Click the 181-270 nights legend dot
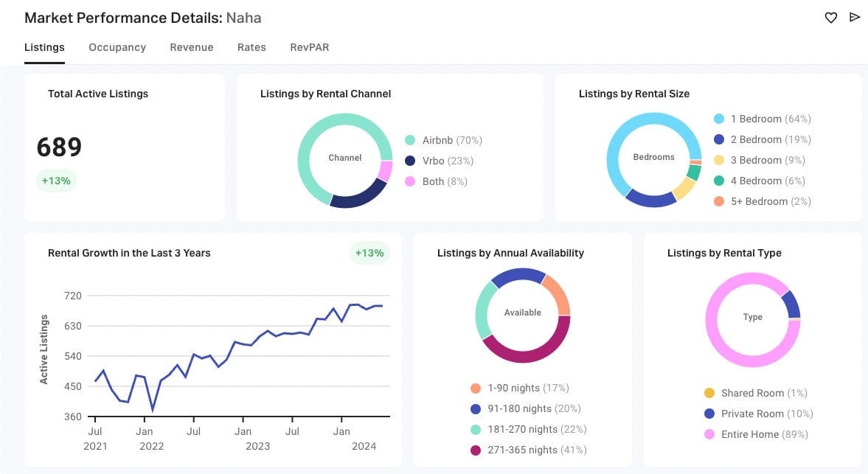This screenshot has height=474, width=868. click(476, 429)
